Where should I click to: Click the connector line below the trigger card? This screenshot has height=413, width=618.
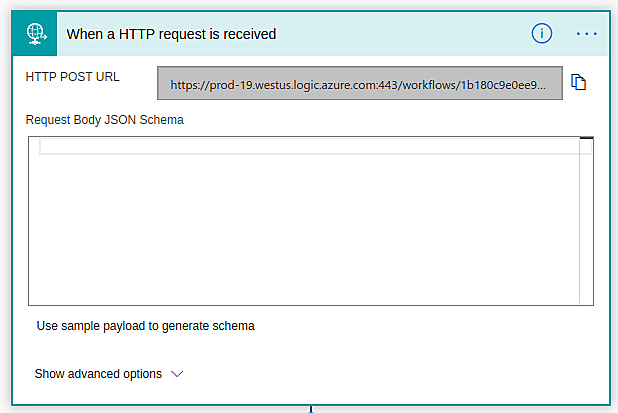point(311,409)
